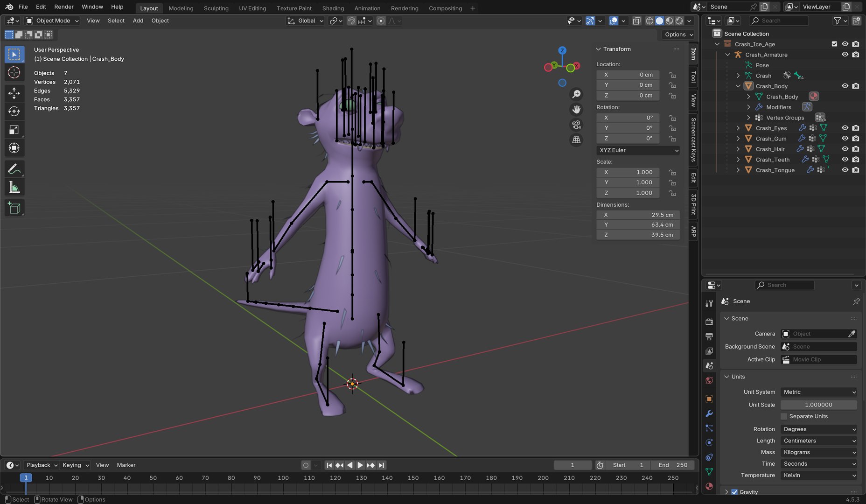Expand the Vertex Groups row
Viewport: 866px width, 504px height.
(748, 118)
